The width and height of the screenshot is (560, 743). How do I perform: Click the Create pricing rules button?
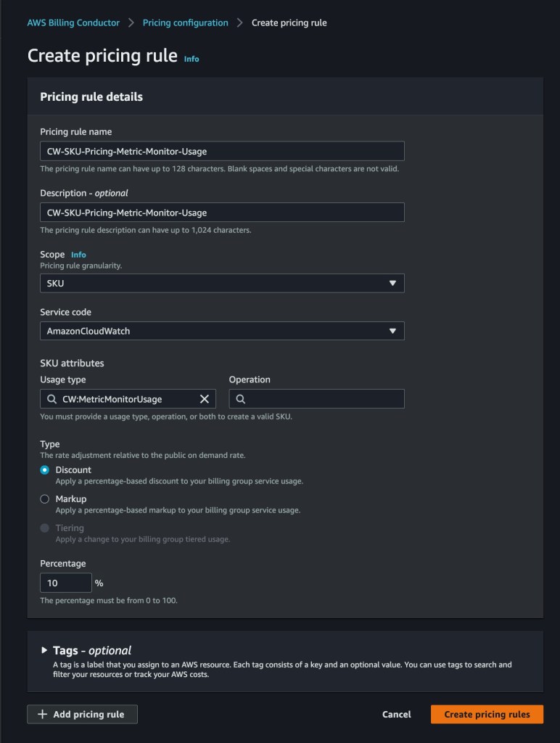pyautogui.click(x=487, y=715)
